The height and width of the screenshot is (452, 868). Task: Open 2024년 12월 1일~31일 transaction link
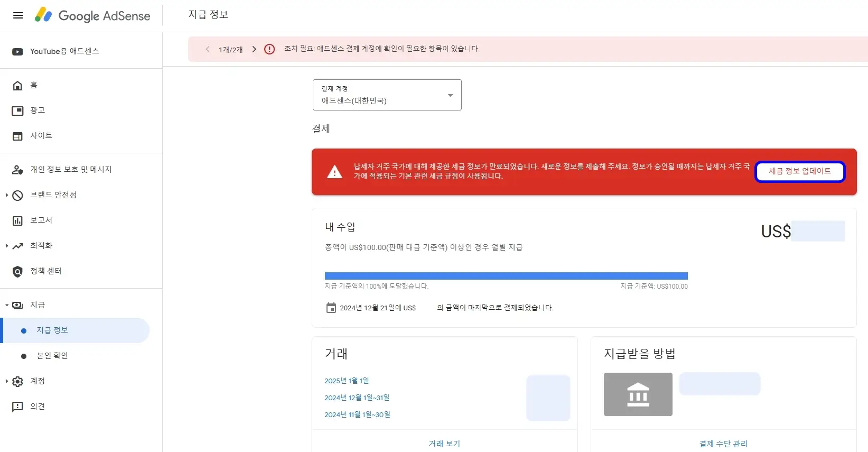357,398
